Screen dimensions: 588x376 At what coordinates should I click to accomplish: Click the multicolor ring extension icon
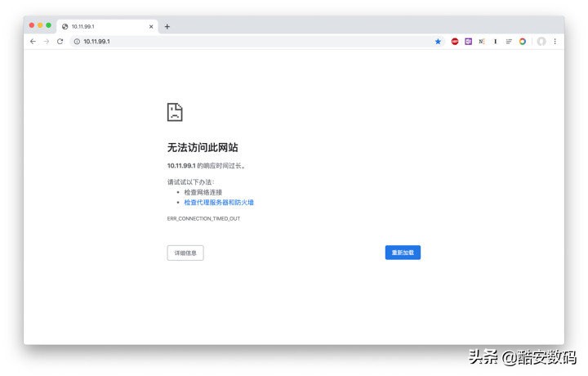[x=523, y=41]
